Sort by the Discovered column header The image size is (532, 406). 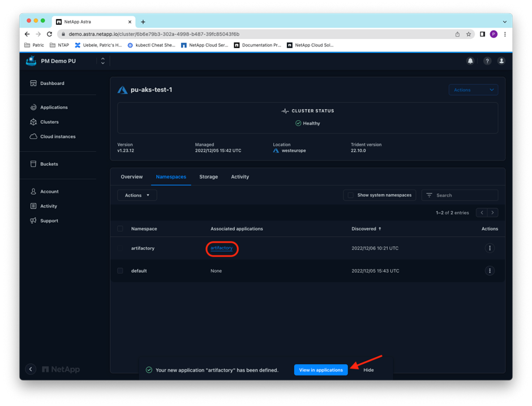click(366, 229)
